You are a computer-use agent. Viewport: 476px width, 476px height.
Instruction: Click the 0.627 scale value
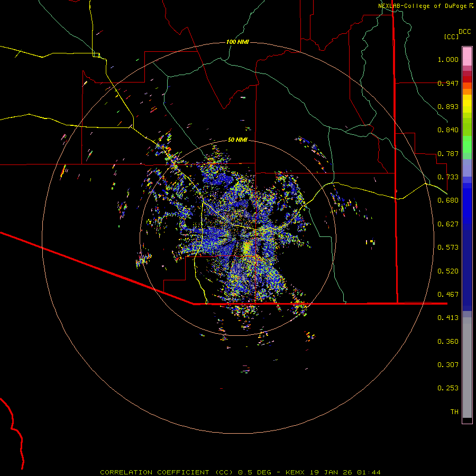tap(448, 224)
